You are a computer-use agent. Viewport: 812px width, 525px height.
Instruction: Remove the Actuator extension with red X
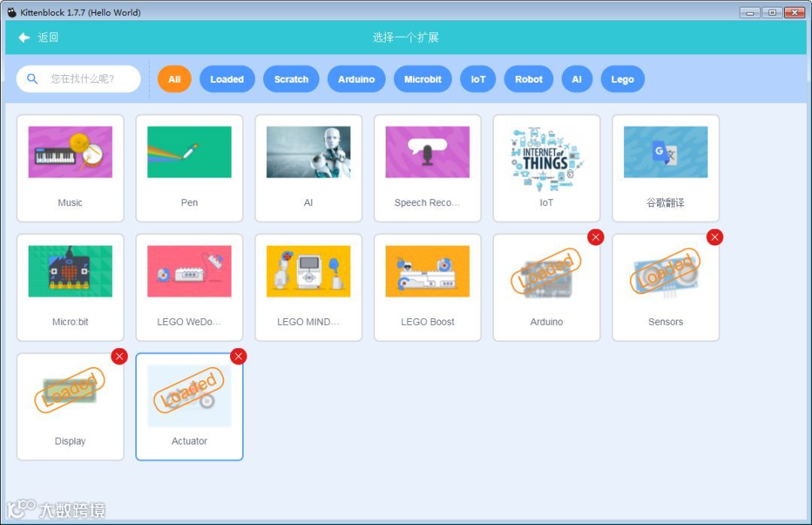tap(238, 357)
